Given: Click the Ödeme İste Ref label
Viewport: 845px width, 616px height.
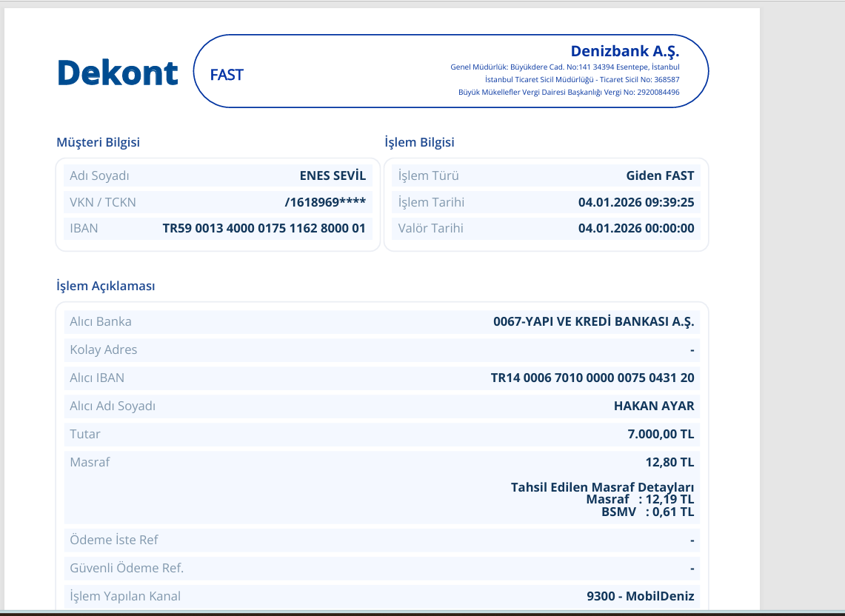Looking at the screenshot, I should (x=114, y=540).
